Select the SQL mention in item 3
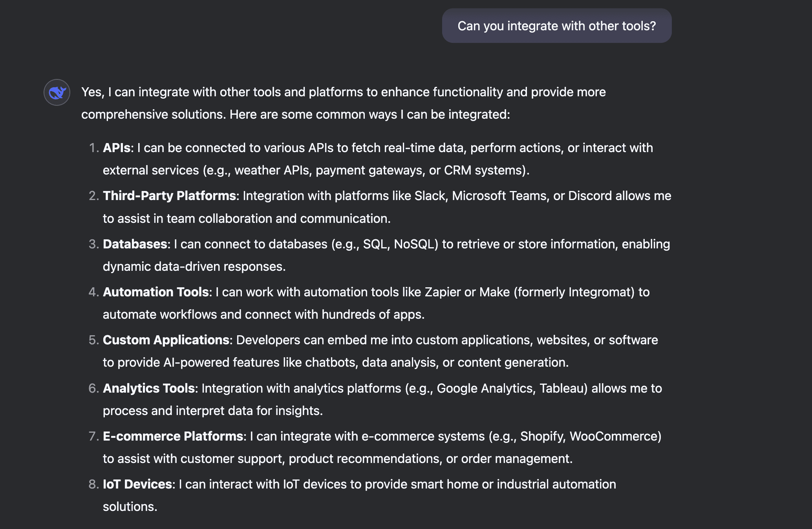Image resolution: width=812 pixels, height=529 pixels. point(376,244)
